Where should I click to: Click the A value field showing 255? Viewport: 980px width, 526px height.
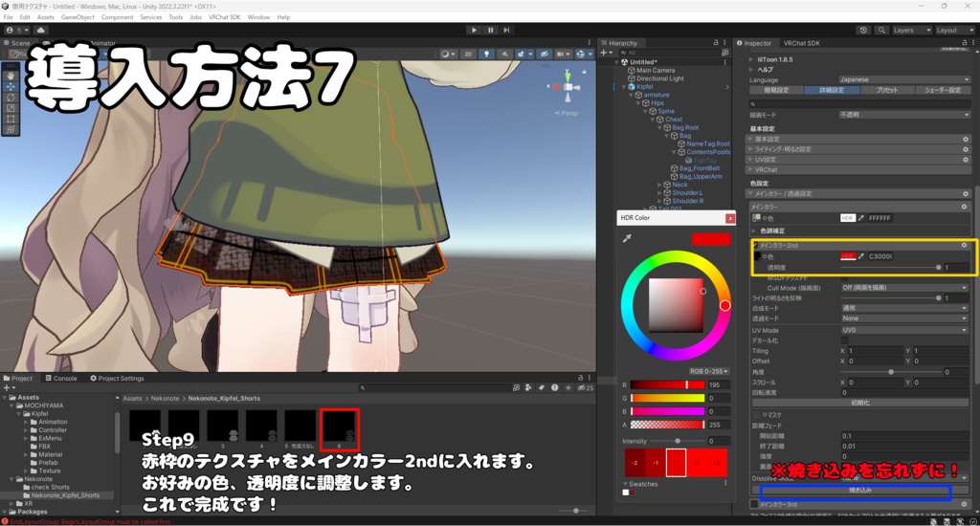click(718, 425)
